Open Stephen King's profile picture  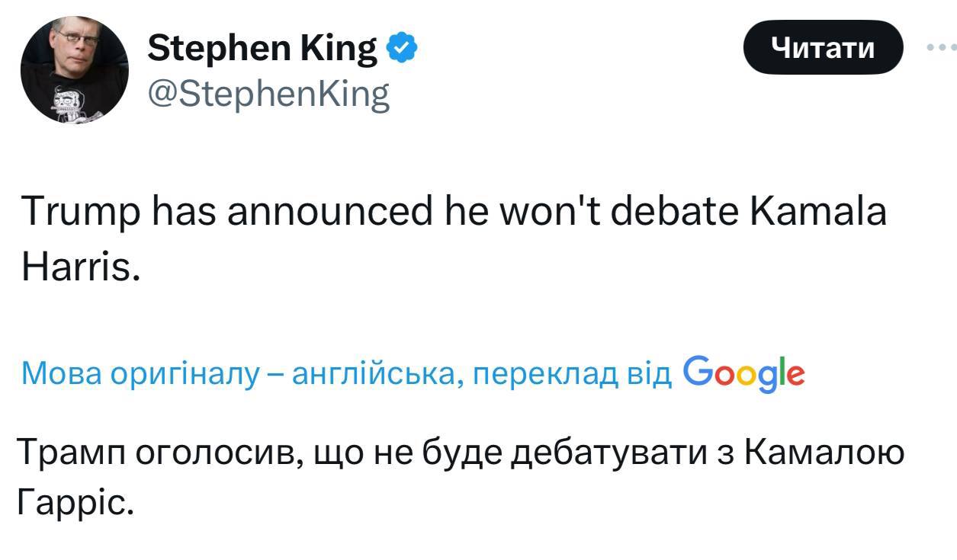point(74,70)
